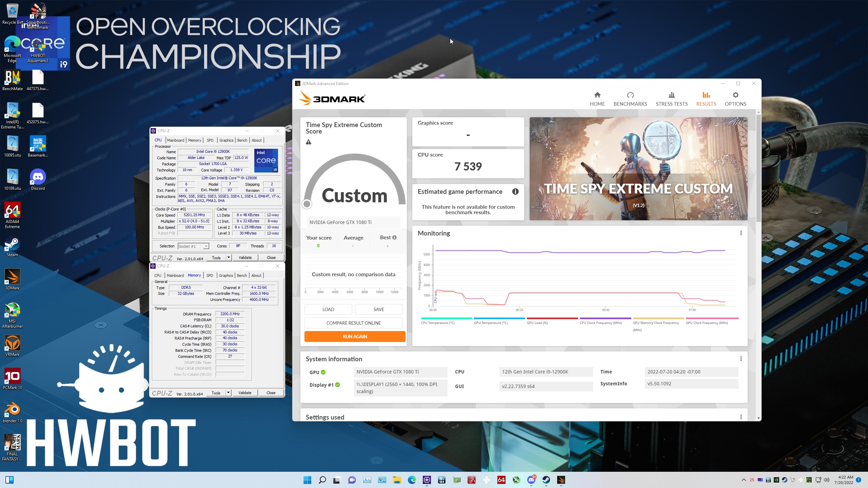Click the GPU Load red legend bar
868x488 pixels.
pyautogui.click(x=552, y=319)
